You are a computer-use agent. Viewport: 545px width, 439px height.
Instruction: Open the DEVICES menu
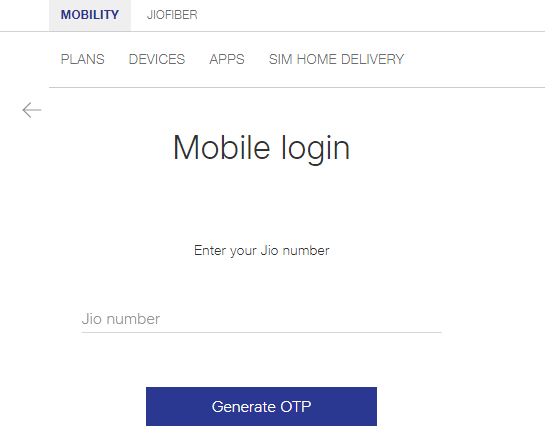point(157,59)
